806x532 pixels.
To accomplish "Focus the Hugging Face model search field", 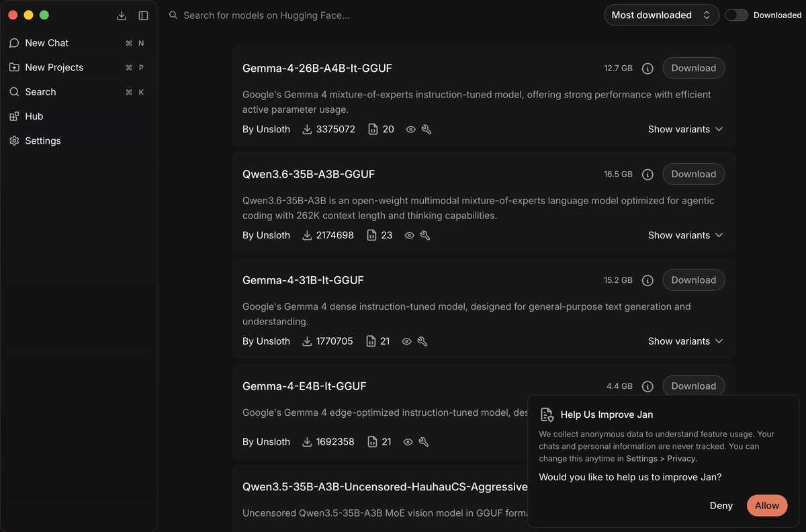I will click(383, 15).
